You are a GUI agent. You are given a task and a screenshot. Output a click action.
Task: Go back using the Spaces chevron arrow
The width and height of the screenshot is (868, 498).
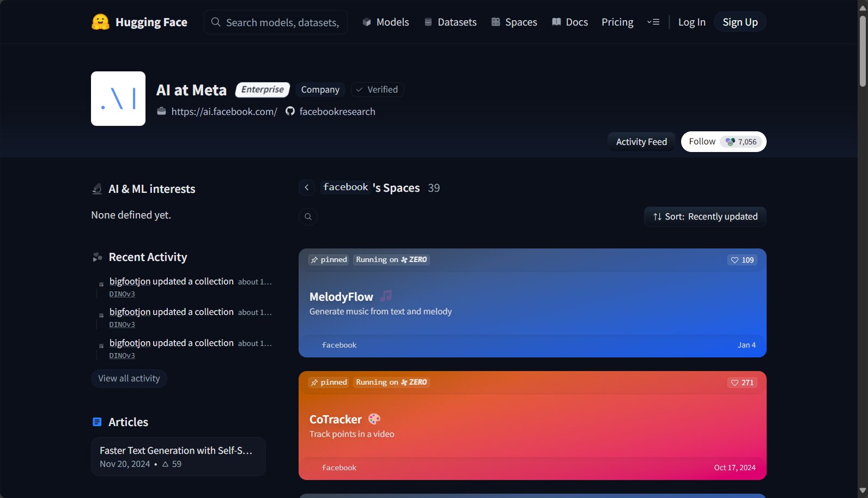(307, 187)
